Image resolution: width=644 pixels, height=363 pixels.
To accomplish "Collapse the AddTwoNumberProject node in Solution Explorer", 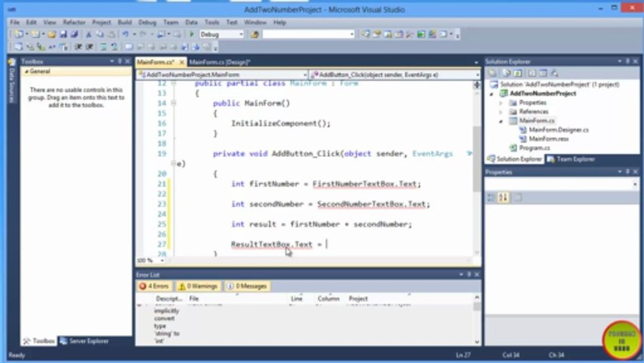I will pos(491,94).
